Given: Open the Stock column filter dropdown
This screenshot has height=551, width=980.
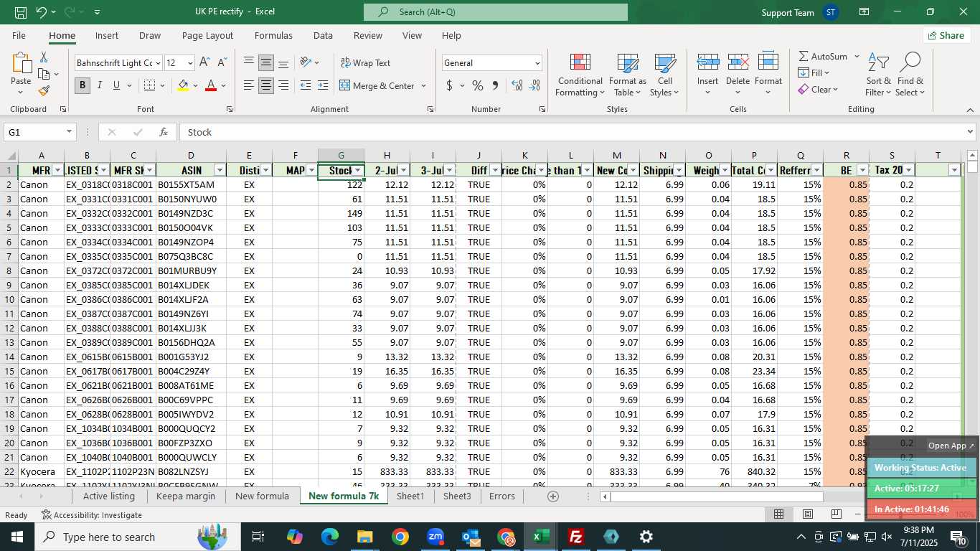Looking at the screenshot, I should click(357, 170).
